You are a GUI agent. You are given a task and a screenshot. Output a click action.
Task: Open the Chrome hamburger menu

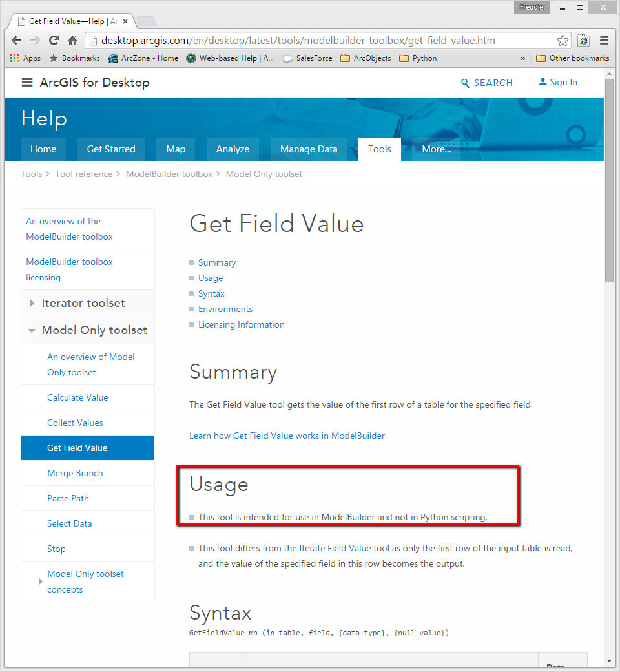tap(604, 41)
